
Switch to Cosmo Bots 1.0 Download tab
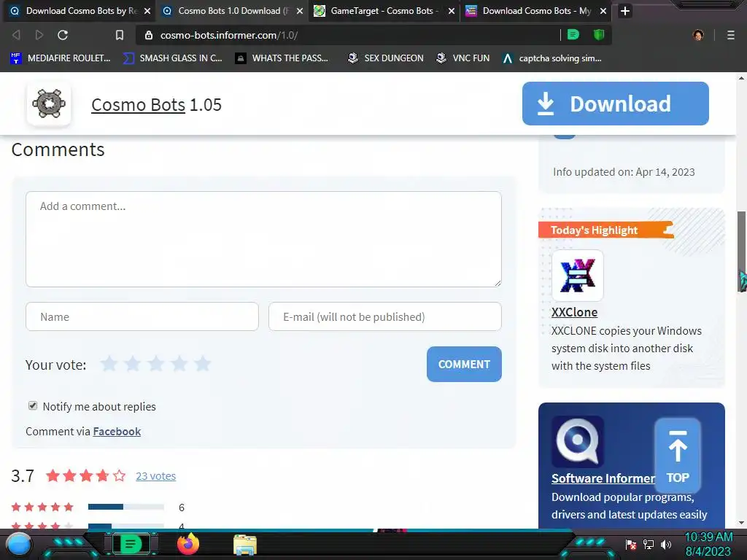coord(233,11)
